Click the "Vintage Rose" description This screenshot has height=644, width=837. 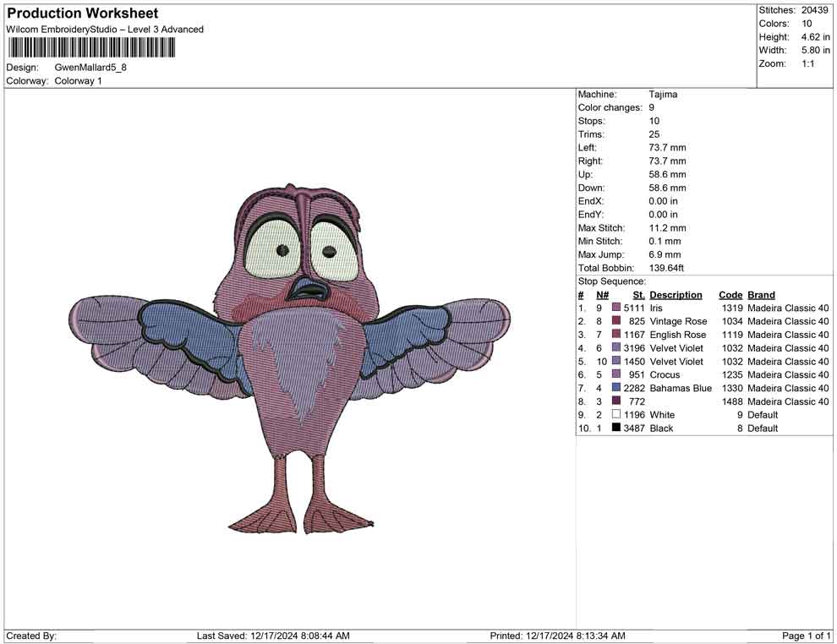tap(678, 321)
